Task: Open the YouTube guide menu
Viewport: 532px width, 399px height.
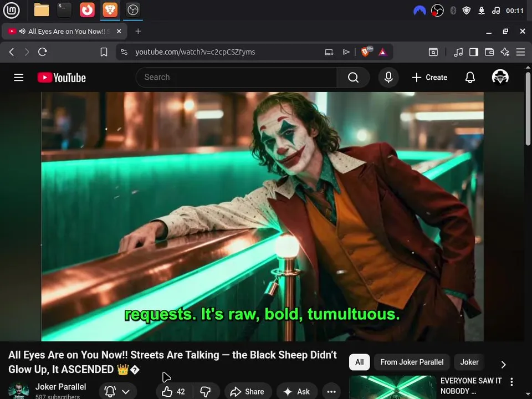Action: (19, 78)
